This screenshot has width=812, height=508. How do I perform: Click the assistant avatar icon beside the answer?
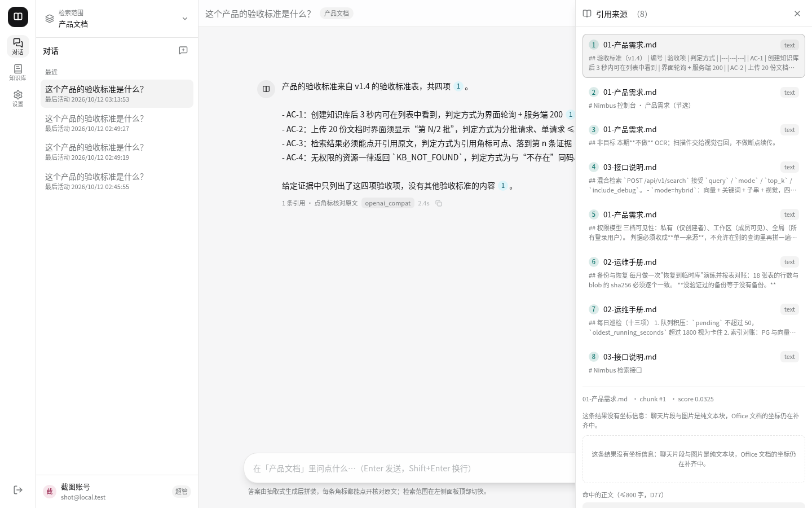coord(266,89)
